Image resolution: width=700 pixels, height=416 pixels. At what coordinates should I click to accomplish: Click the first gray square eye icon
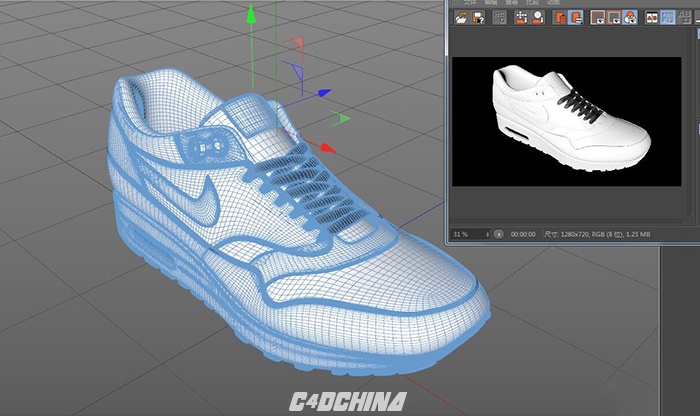pyautogui.click(x=598, y=17)
